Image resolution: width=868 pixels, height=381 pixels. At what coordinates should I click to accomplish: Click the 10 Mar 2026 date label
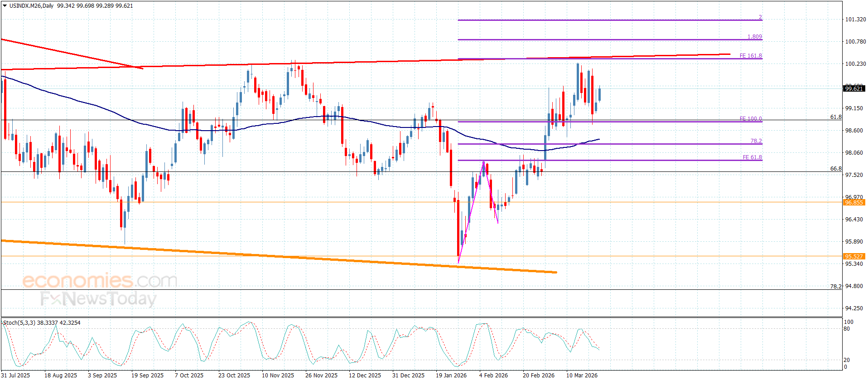pos(582,375)
